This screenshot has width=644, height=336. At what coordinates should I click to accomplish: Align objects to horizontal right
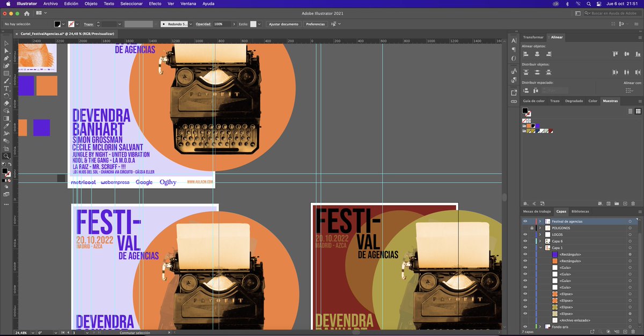pyautogui.click(x=550, y=54)
